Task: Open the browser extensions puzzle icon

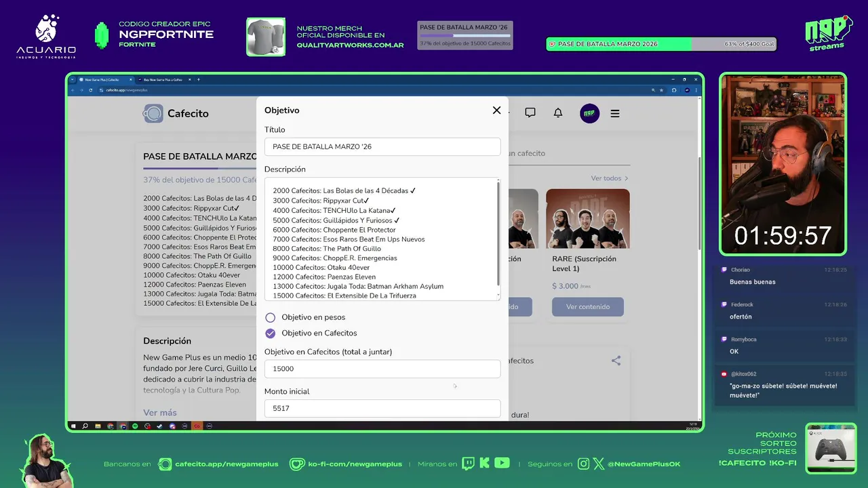Action: pyautogui.click(x=674, y=90)
